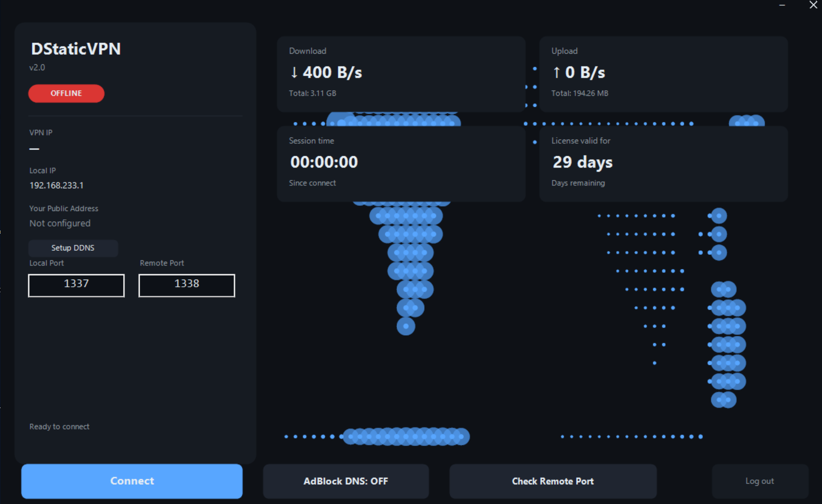
Task: Click the 'Days remaining' label
Action: click(x=578, y=183)
